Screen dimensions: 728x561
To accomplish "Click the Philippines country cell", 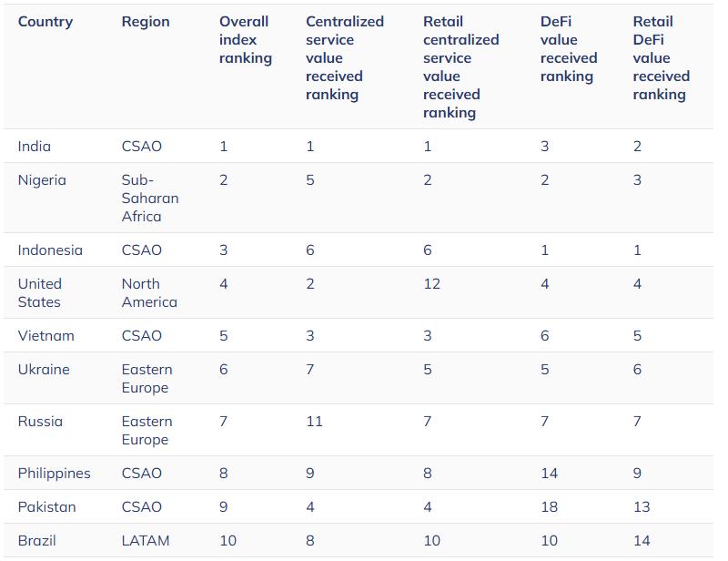I will click(54, 474).
